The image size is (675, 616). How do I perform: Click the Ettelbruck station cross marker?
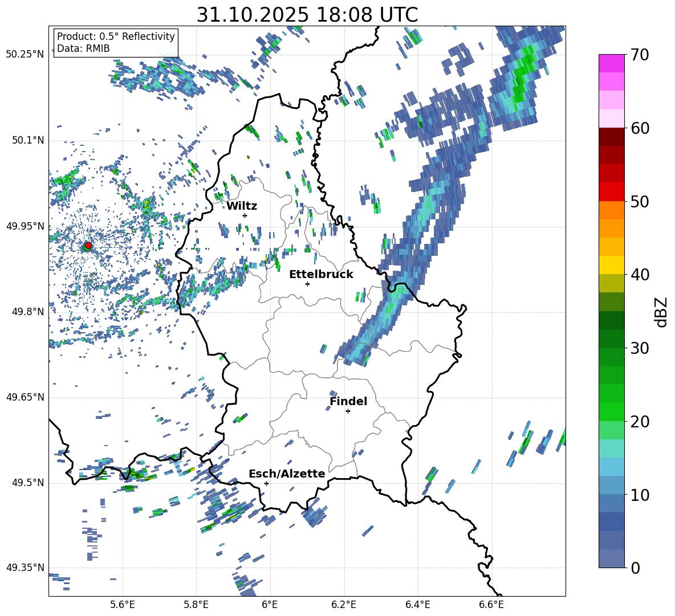(x=307, y=284)
